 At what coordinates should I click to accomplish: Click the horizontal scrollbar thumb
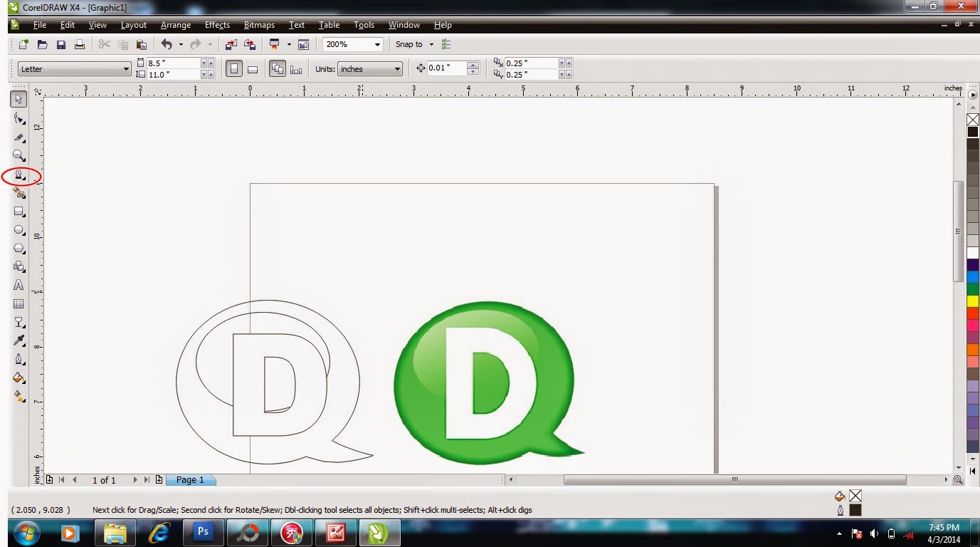[734, 480]
